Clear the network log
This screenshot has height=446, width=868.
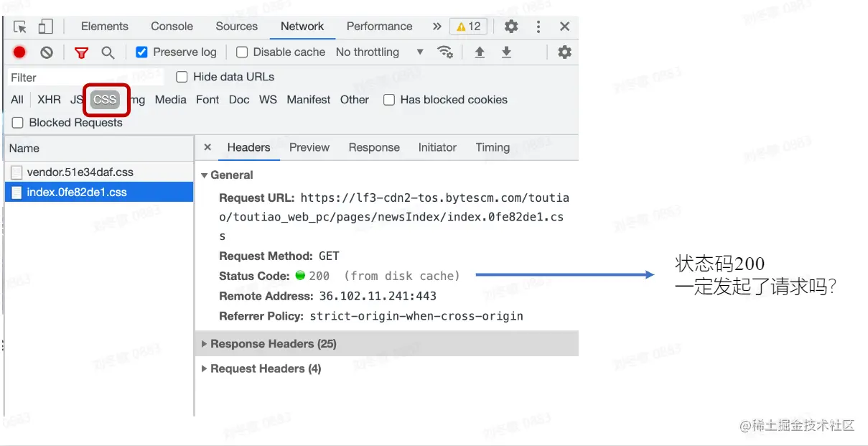click(46, 52)
